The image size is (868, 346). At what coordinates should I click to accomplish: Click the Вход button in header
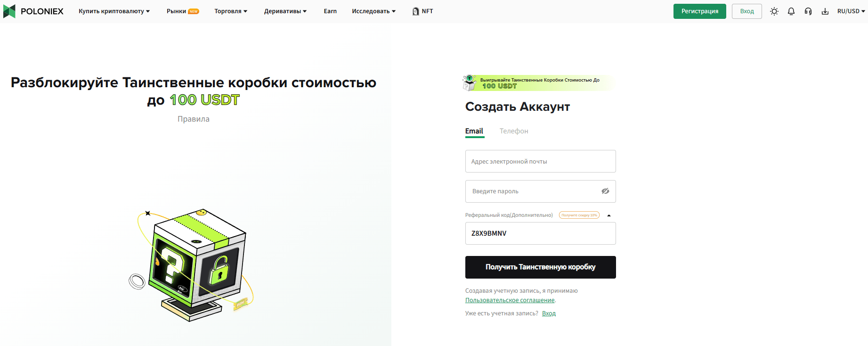pos(747,11)
